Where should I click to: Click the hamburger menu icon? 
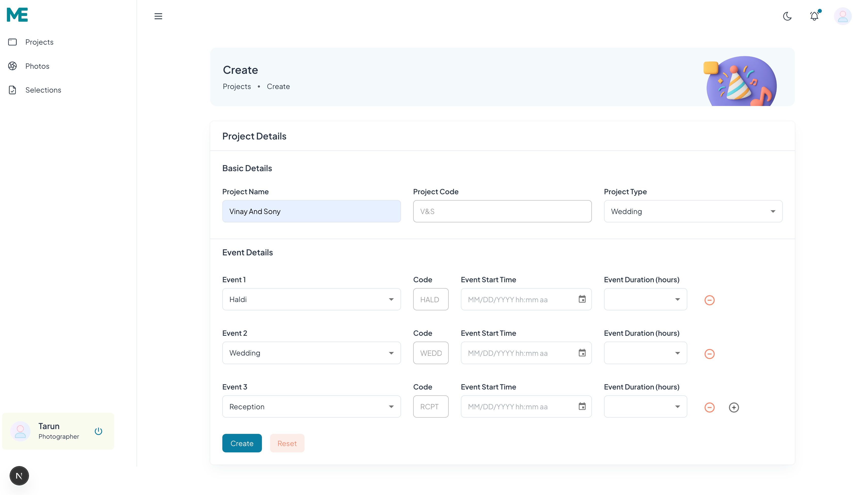click(x=158, y=16)
